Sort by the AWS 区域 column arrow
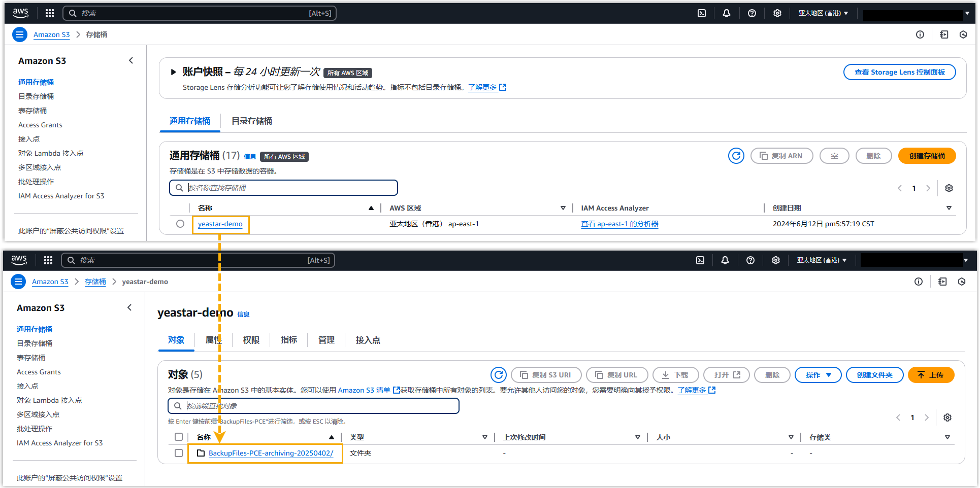 pos(563,208)
